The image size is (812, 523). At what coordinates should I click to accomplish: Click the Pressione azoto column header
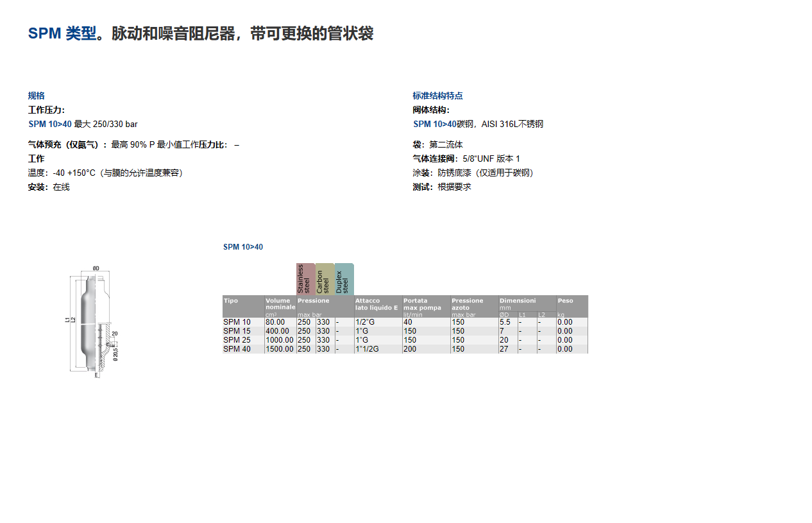[x=468, y=304]
